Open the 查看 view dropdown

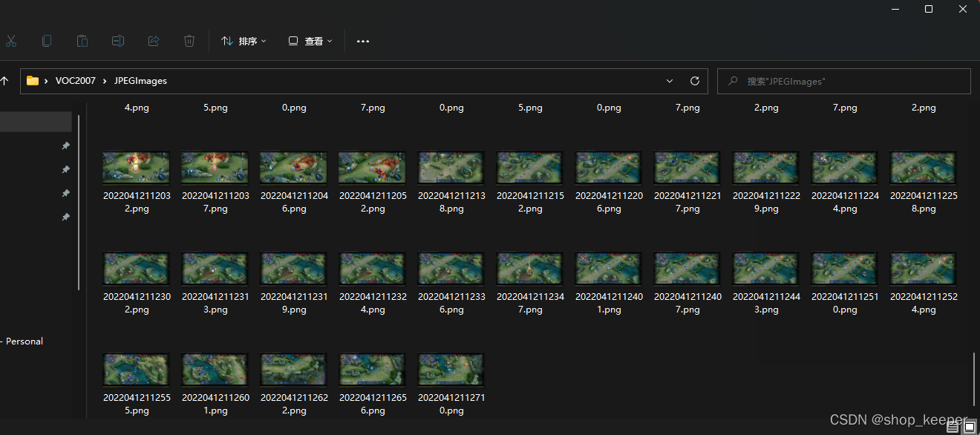coord(310,41)
